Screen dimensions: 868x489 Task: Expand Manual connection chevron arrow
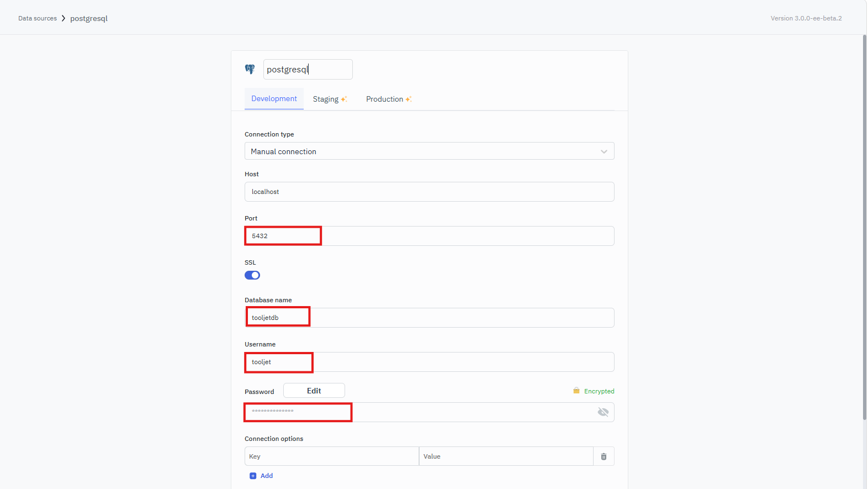point(604,151)
